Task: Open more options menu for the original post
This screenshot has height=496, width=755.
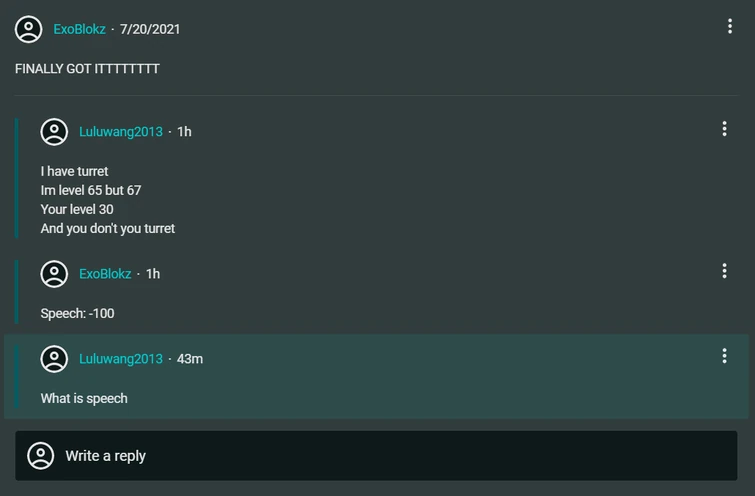Action: pyautogui.click(x=730, y=27)
